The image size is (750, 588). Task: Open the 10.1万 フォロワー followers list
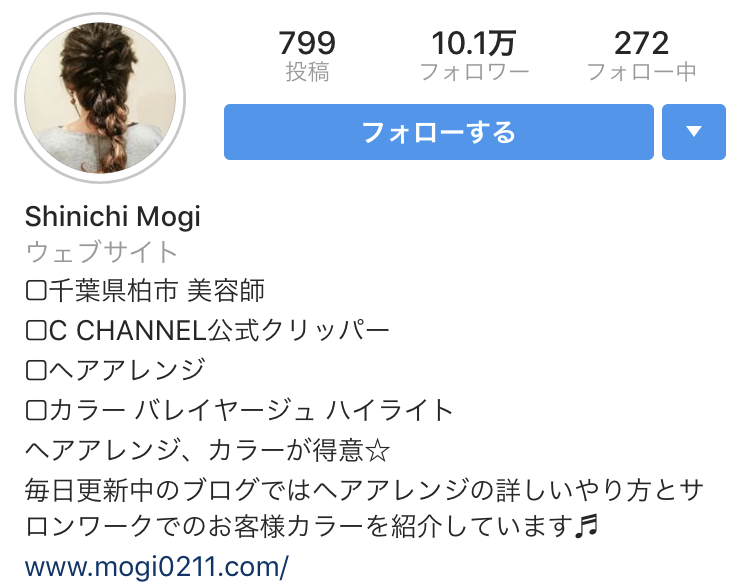pyautogui.click(x=474, y=55)
